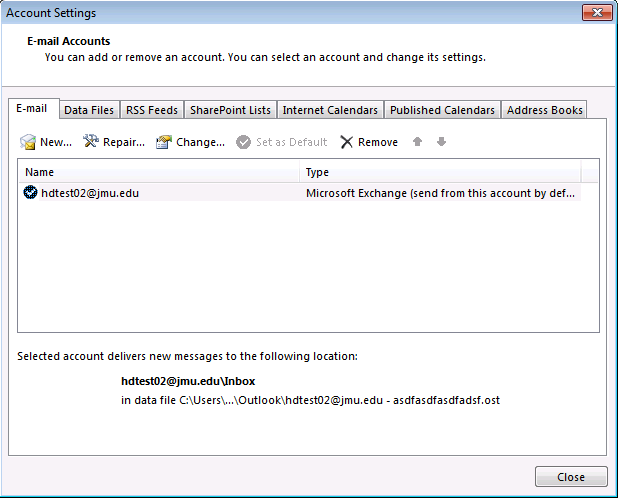Sort accounts by the Type column header
Screen dimensions: 619x498
(440, 172)
